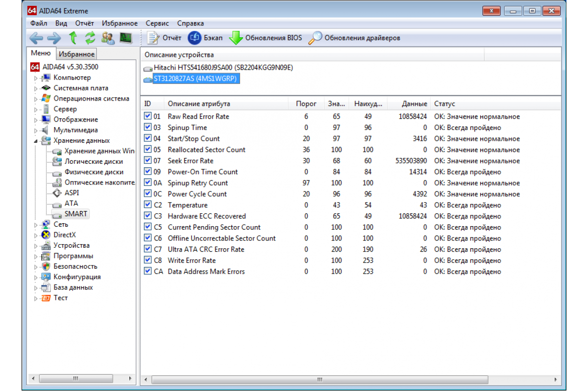Open the green graph monitor icon

coord(126,38)
